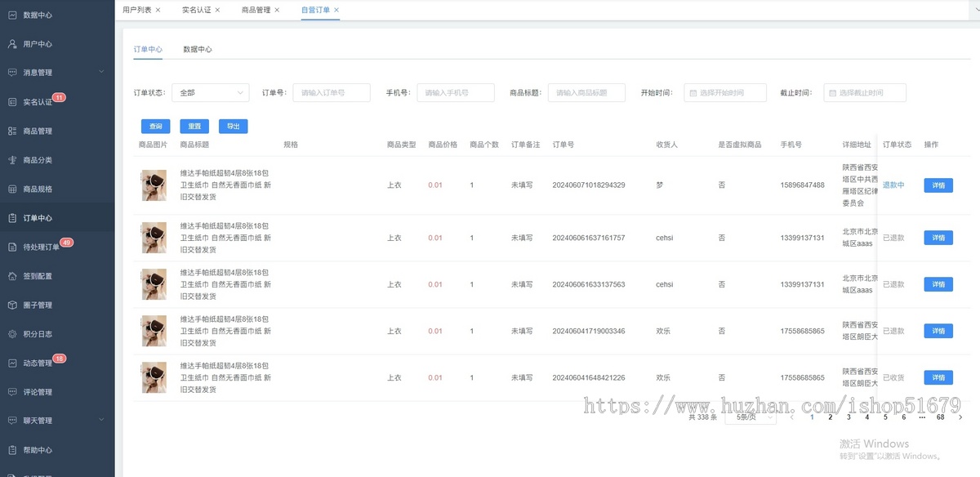Close the 自营订单 tab
This screenshot has height=477, width=980.
pyautogui.click(x=336, y=10)
